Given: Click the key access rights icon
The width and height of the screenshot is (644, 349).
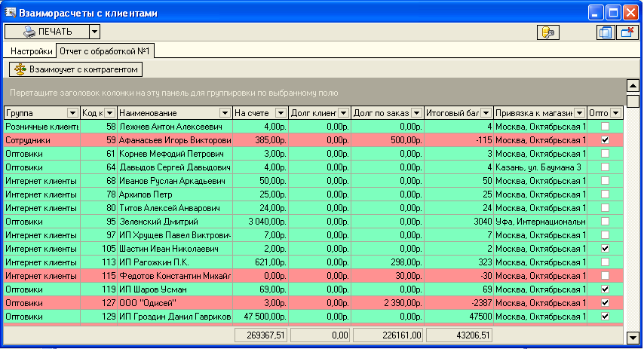Looking at the screenshot, I should pyautogui.click(x=548, y=32).
